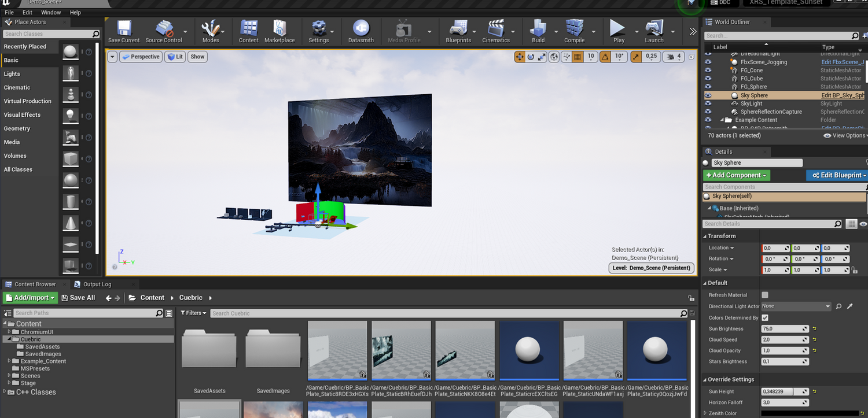The height and width of the screenshot is (418, 868).
Task: Toggle visibility of the SkyLight actor
Action: [708, 103]
